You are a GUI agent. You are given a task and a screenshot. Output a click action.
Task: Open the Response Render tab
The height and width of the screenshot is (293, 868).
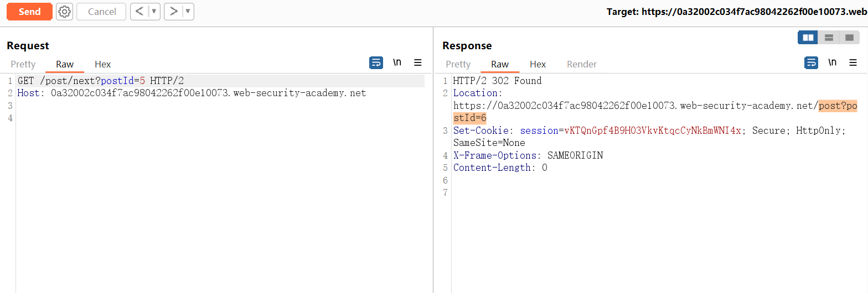tap(581, 64)
